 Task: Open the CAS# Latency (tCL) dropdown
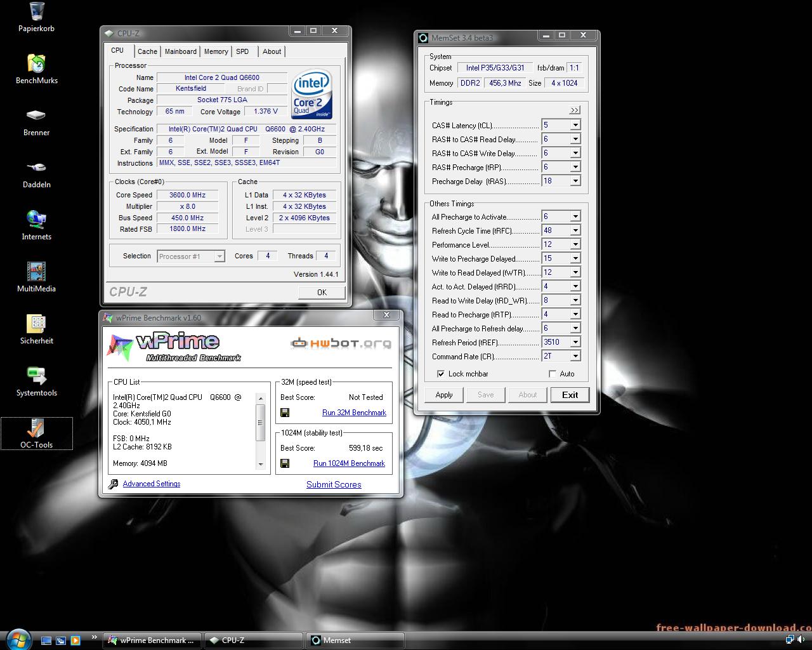[x=575, y=125]
